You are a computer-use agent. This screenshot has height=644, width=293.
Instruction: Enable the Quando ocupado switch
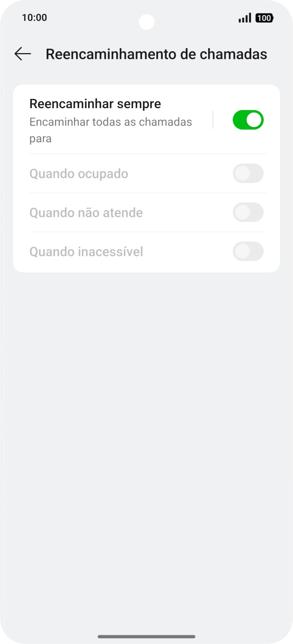click(x=248, y=173)
